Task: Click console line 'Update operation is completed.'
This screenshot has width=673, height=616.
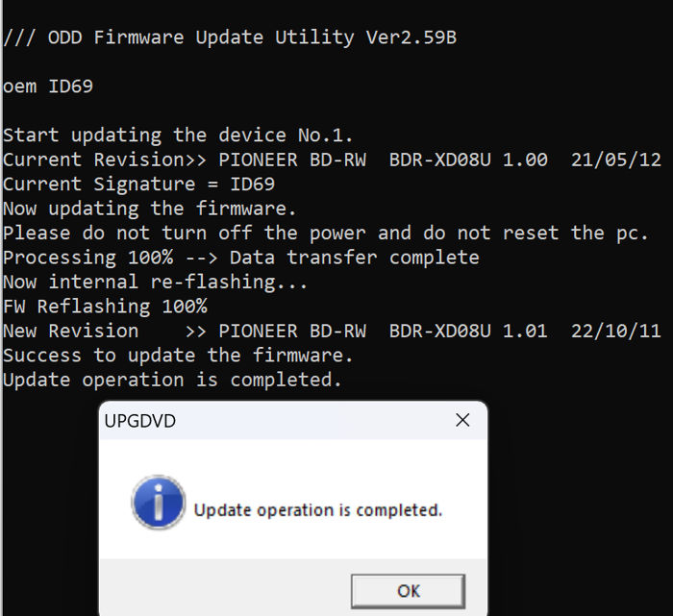Action: coord(172,380)
